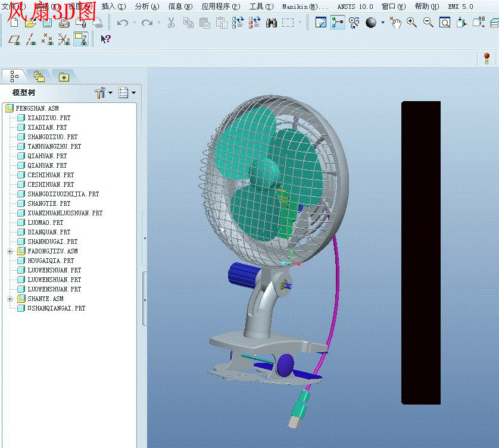This screenshot has width=499, height=448.
Task: Click the Pan hand icon
Action: [x=395, y=23]
